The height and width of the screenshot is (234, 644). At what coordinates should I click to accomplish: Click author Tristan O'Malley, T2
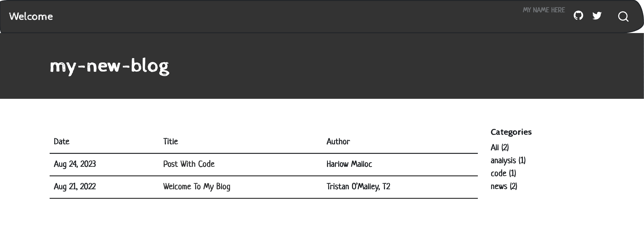[358, 186]
